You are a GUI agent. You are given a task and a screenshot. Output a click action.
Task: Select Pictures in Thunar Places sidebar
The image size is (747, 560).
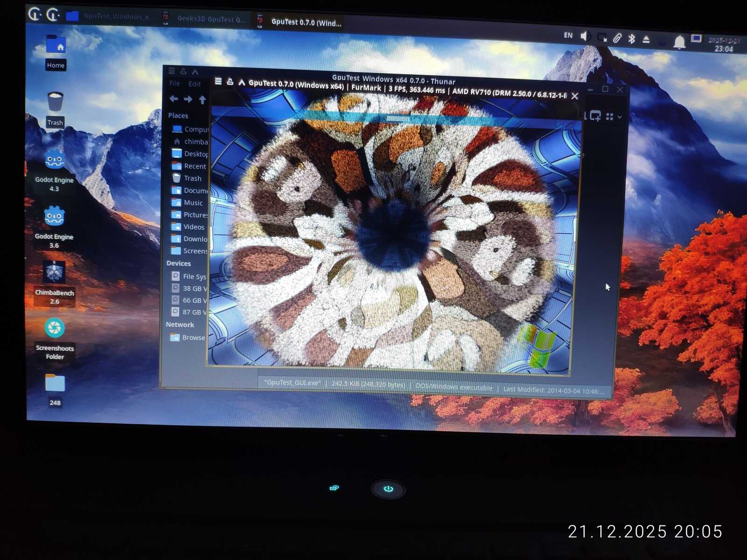pyautogui.click(x=188, y=215)
